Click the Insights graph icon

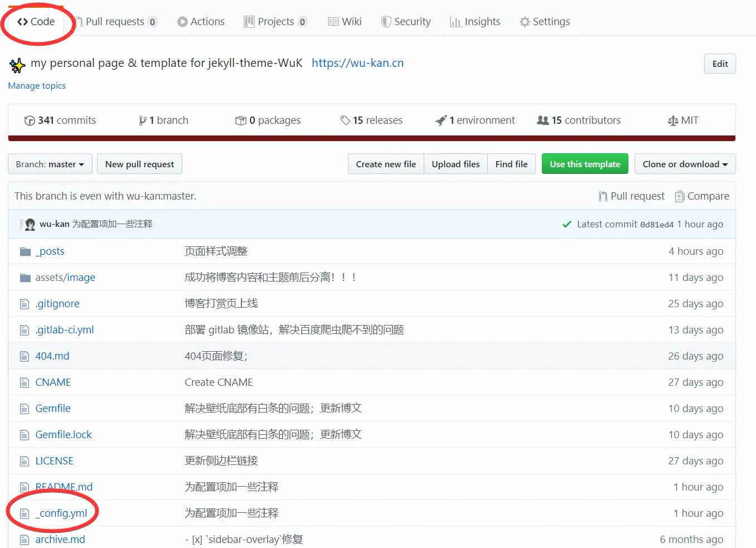455,22
